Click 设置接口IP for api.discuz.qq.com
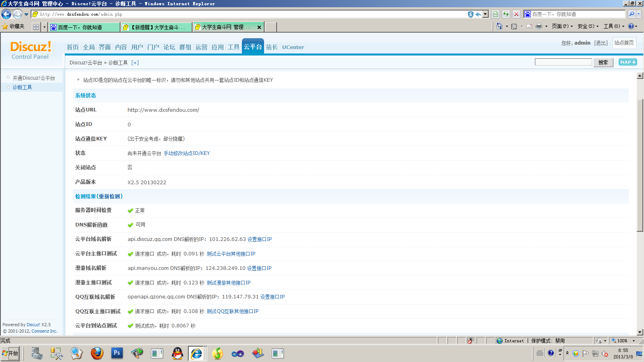 (260, 239)
